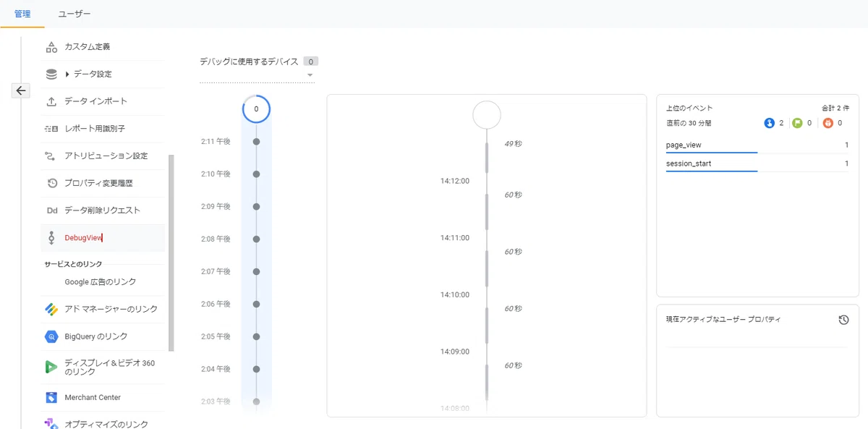This screenshot has height=429, width=868.
Task: Select the 管理 tab
Action: tap(22, 14)
